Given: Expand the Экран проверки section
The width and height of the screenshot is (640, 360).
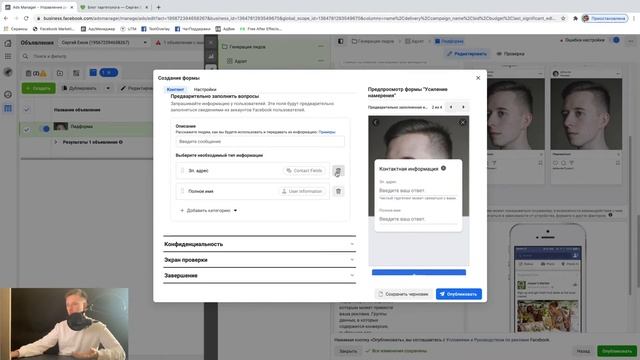Looking at the screenshot, I should point(259,260).
